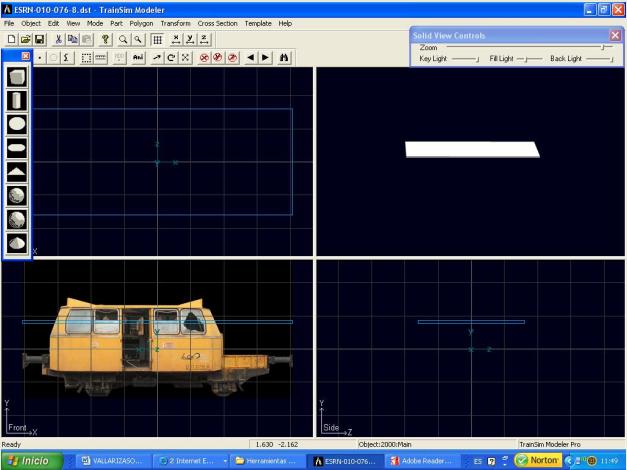627x470 pixels.
Task: Open the Template menu
Action: point(258,23)
